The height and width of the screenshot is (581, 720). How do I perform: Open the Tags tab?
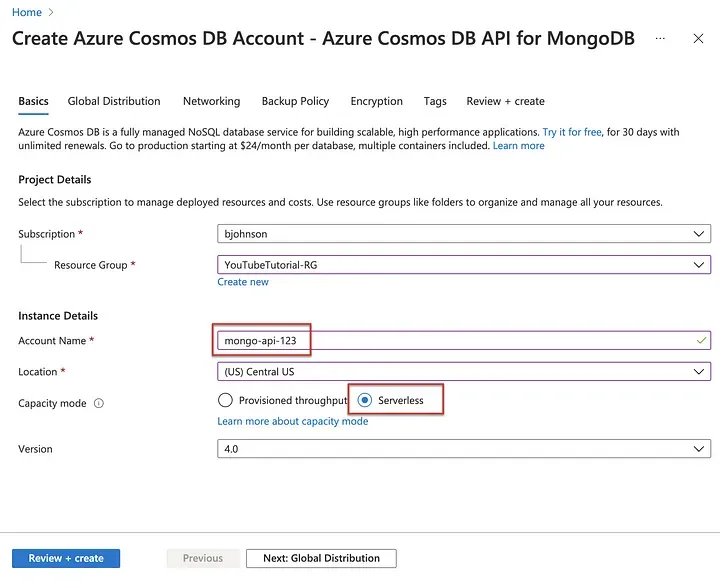pos(435,101)
